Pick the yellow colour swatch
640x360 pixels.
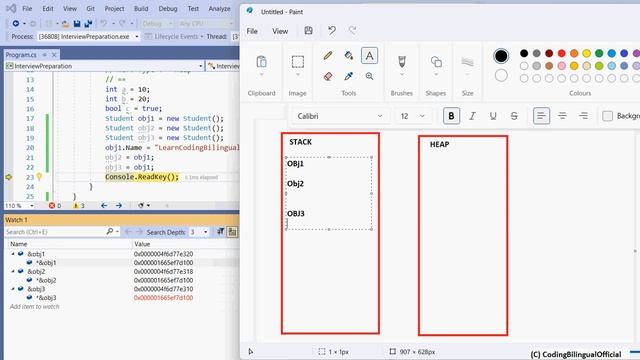click(587, 53)
